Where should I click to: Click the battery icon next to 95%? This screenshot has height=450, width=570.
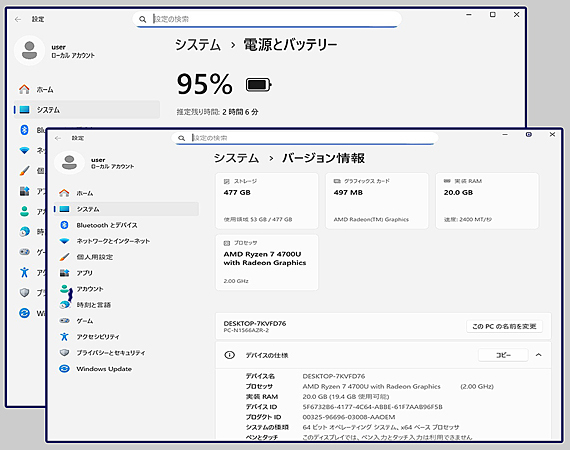pyautogui.click(x=258, y=85)
